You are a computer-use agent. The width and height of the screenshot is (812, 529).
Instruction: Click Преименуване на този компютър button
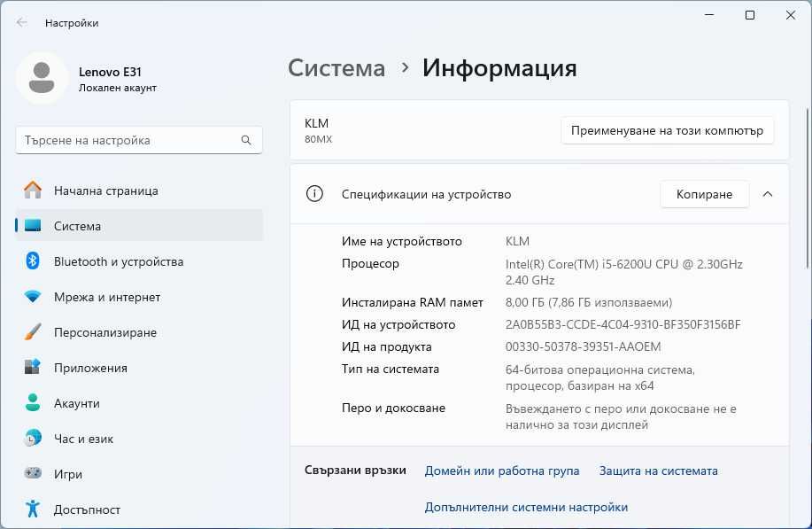667,130
